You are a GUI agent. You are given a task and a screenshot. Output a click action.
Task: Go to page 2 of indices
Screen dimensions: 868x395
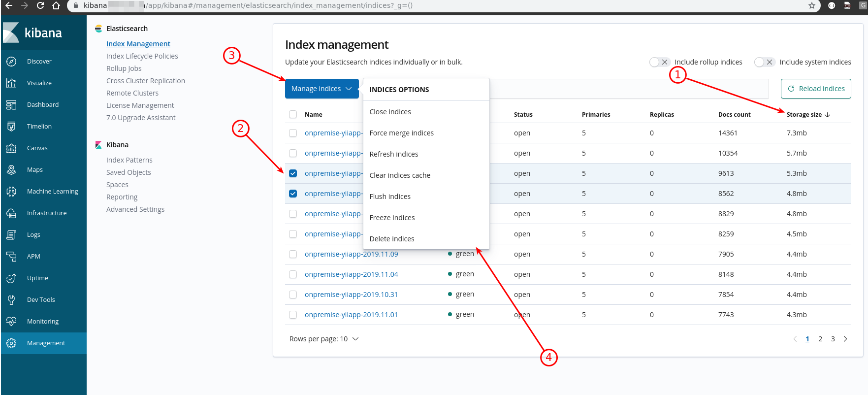[x=820, y=339]
